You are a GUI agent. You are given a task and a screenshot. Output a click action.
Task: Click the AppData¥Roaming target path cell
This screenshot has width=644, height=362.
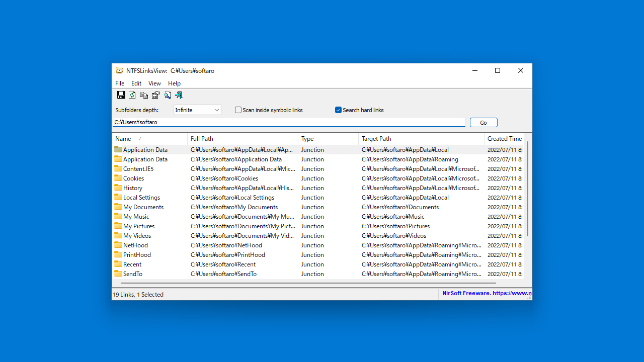(x=410, y=159)
